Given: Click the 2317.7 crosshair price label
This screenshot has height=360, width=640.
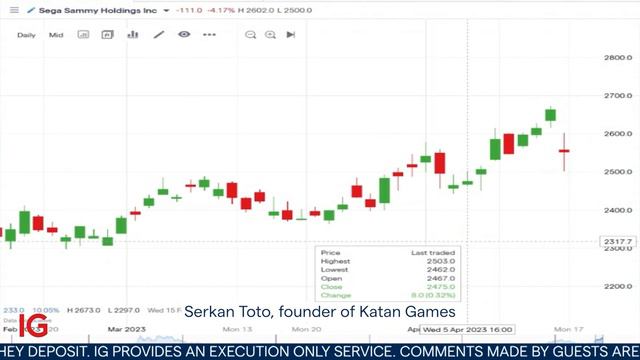Looking at the screenshot, I should pos(618,242).
